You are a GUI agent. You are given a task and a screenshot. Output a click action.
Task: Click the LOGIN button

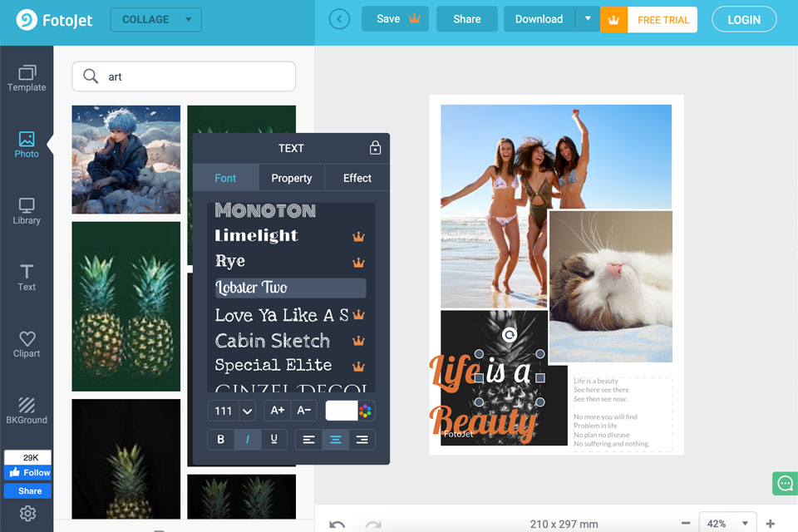pyautogui.click(x=743, y=20)
